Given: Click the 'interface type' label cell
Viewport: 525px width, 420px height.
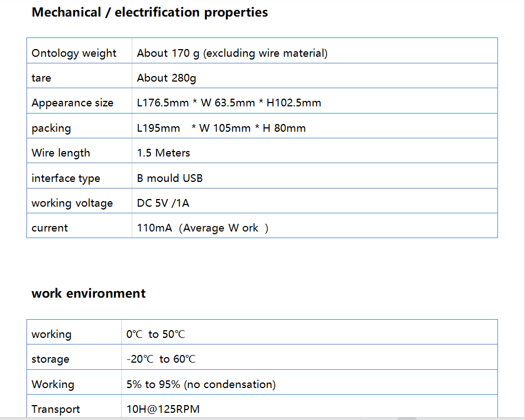Looking at the screenshot, I should [x=66, y=179].
